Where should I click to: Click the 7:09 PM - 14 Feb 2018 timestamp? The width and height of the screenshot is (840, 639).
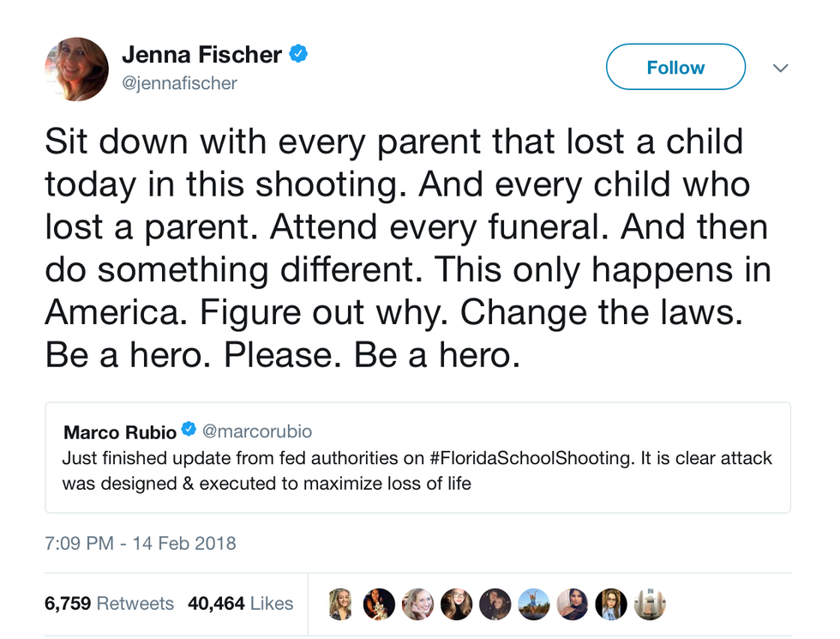pyautogui.click(x=140, y=543)
